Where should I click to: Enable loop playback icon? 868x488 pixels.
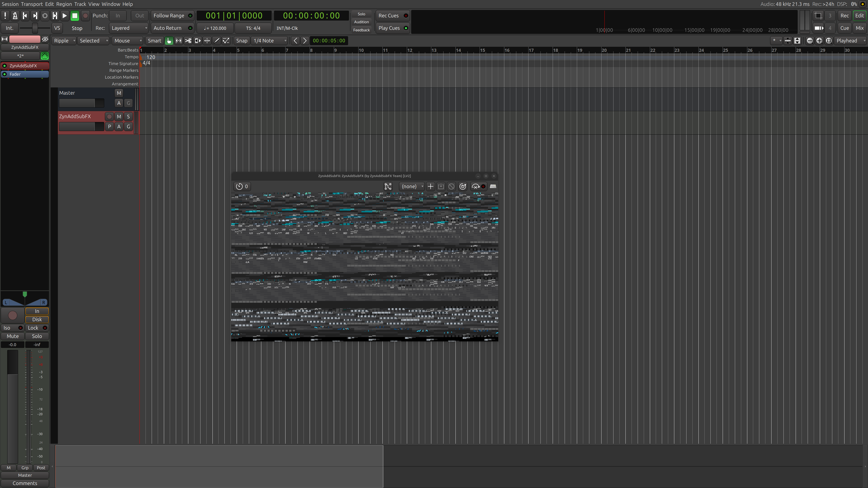coord(45,16)
